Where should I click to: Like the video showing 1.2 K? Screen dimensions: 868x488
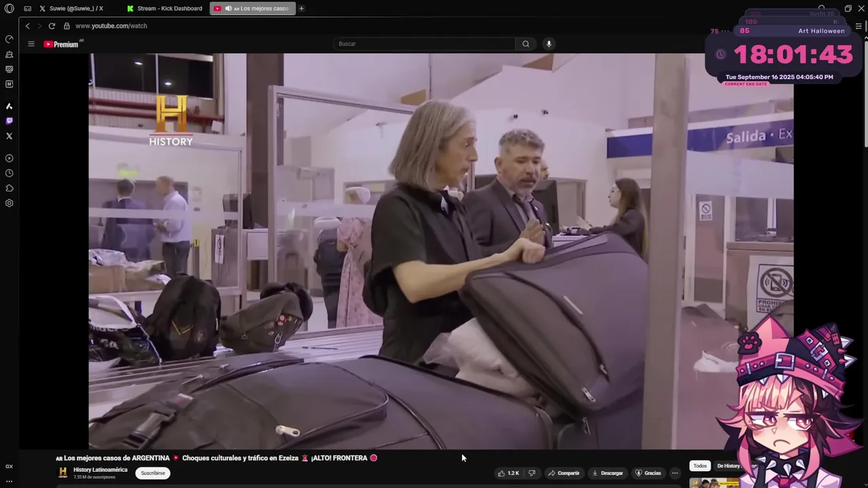[x=509, y=473]
